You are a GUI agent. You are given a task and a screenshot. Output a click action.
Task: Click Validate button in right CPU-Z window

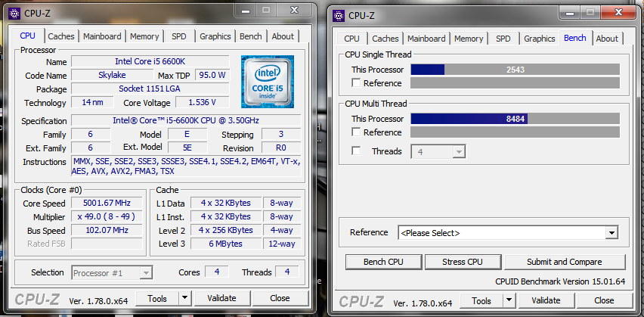pos(546,300)
